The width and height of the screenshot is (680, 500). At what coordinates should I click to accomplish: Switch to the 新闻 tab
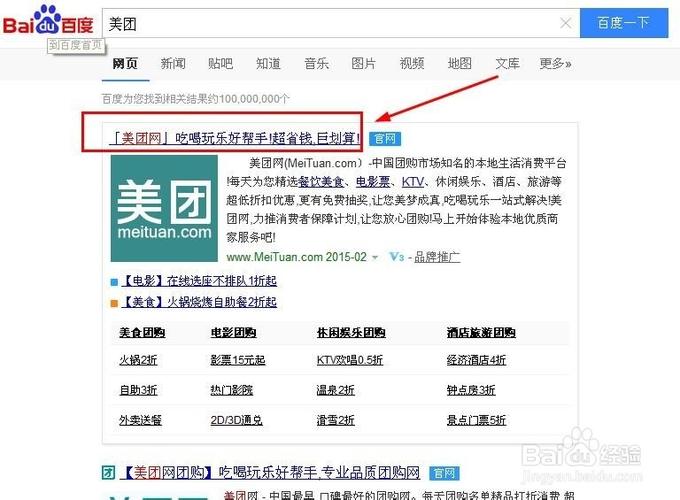pyautogui.click(x=173, y=64)
